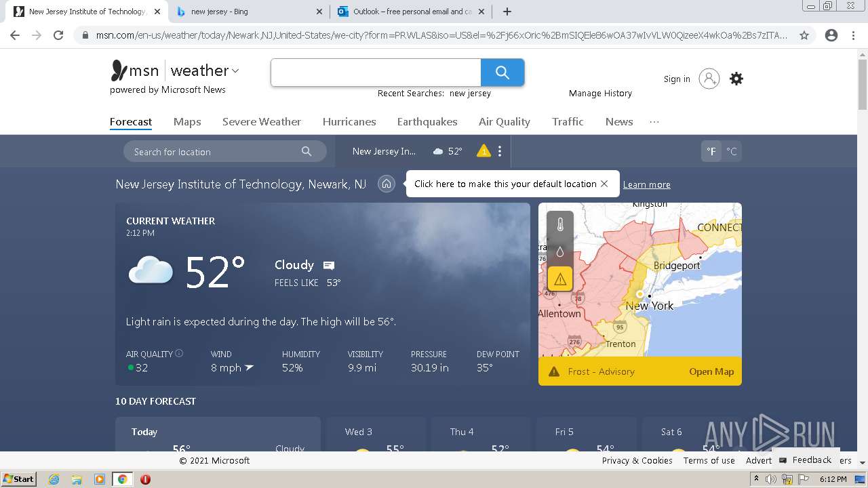Open the Chrome three-dot menu
868x488 pixels.
[x=853, y=35]
